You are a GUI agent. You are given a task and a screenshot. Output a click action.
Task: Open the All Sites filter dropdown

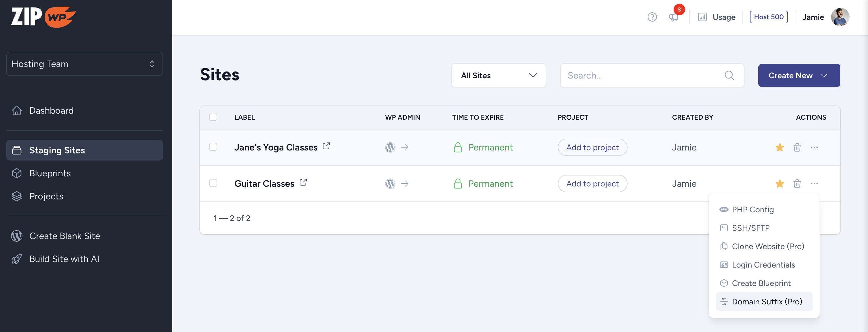(498, 75)
